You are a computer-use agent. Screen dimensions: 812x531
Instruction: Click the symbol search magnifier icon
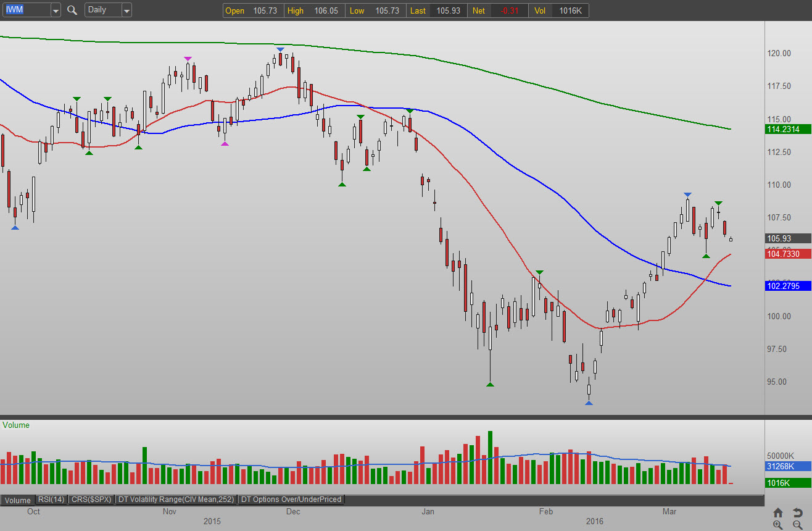coord(72,10)
